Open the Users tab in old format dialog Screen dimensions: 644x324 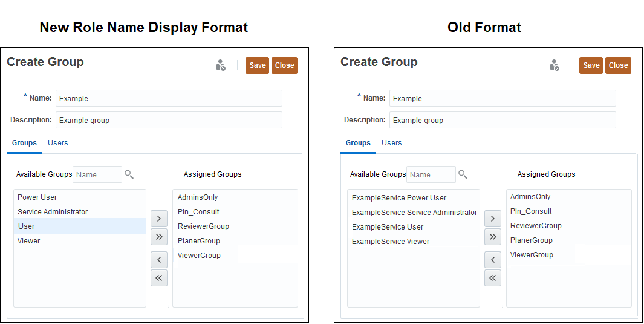tap(392, 143)
